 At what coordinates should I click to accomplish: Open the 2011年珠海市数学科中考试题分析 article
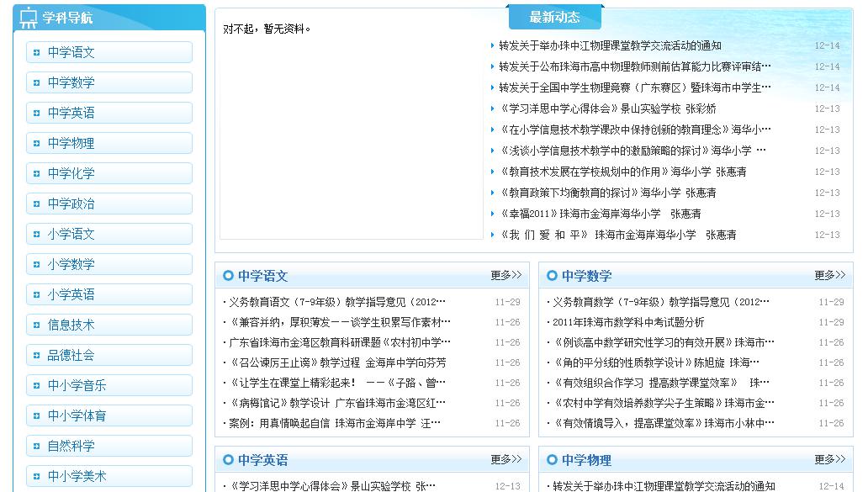click(x=628, y=322)
